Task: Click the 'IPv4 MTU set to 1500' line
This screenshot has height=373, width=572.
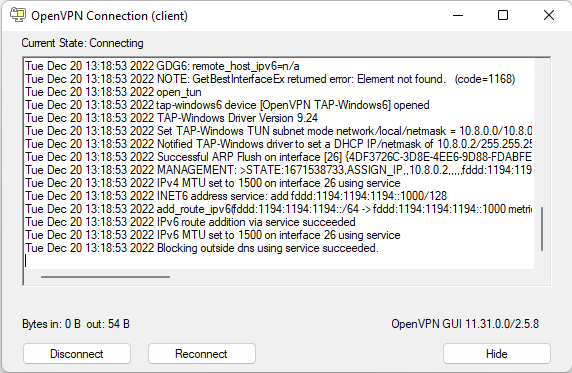Action: click(x=213, y=183)
